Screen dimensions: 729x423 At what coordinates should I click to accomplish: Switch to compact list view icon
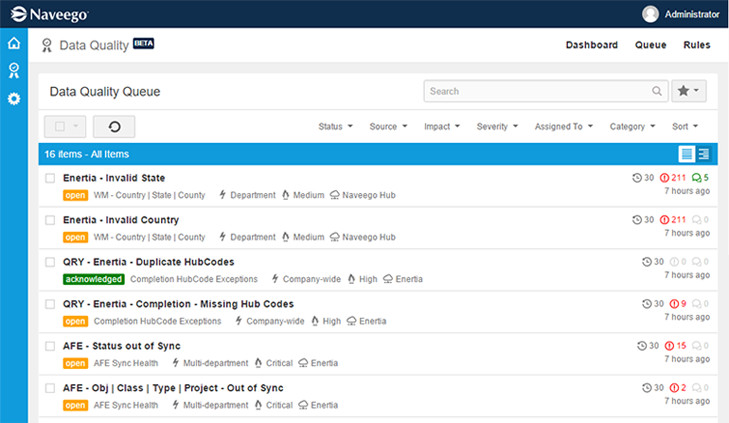686,154
